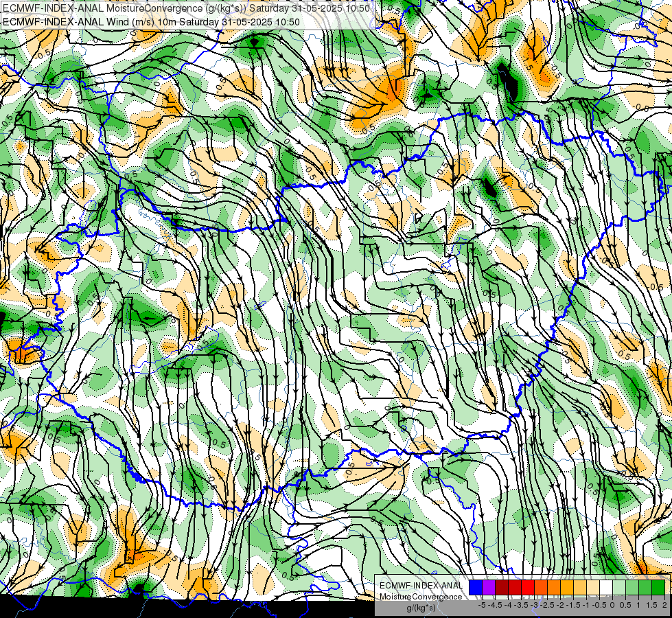Click the legend word MoistureConvergence
672x618 pixels.
[421, 597]
